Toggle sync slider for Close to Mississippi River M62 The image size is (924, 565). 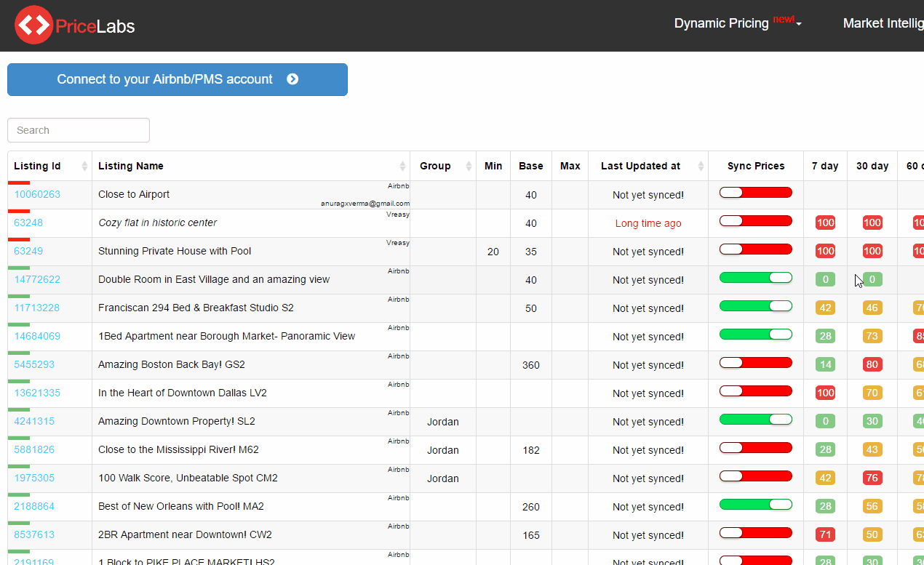(755, 448)
